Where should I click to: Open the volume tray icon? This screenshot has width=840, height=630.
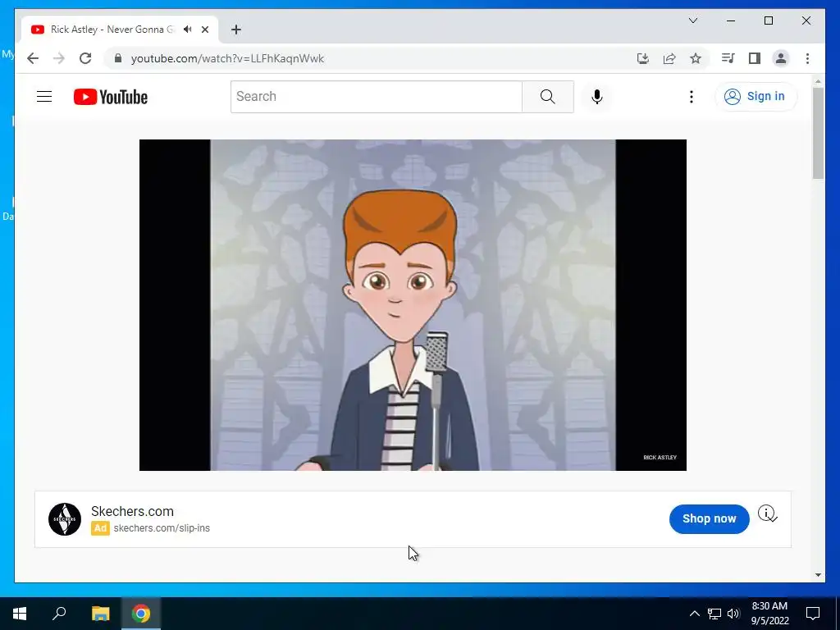tap(733, 614)
